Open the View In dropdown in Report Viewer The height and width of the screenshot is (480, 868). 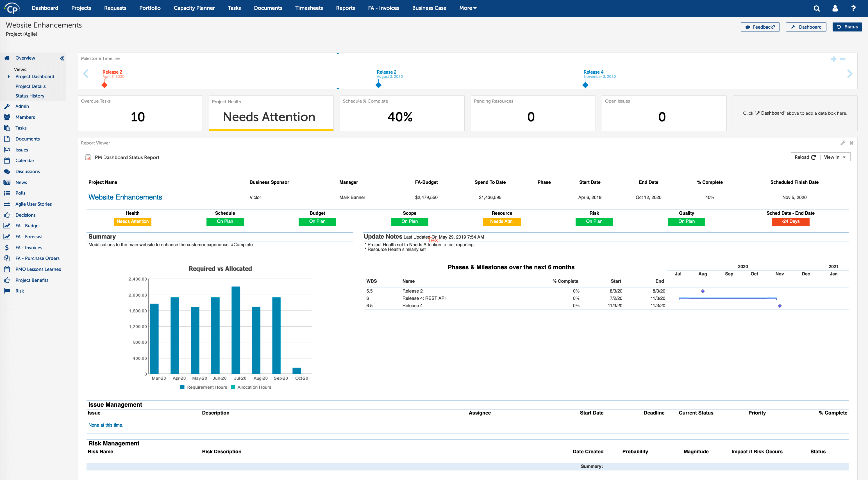[835, 157]
